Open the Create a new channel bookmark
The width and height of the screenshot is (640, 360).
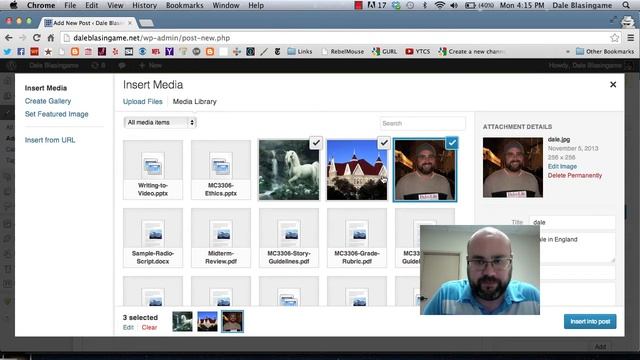[x=472, y=51]
